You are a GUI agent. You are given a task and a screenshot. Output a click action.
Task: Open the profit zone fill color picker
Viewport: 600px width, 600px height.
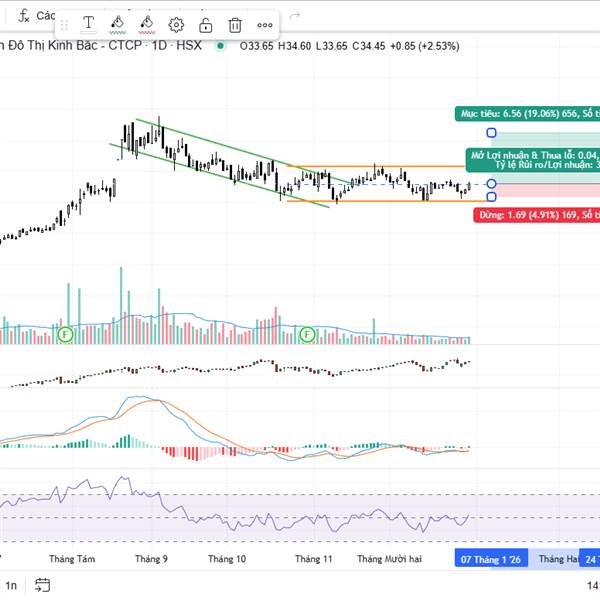(x=118, y=24)
